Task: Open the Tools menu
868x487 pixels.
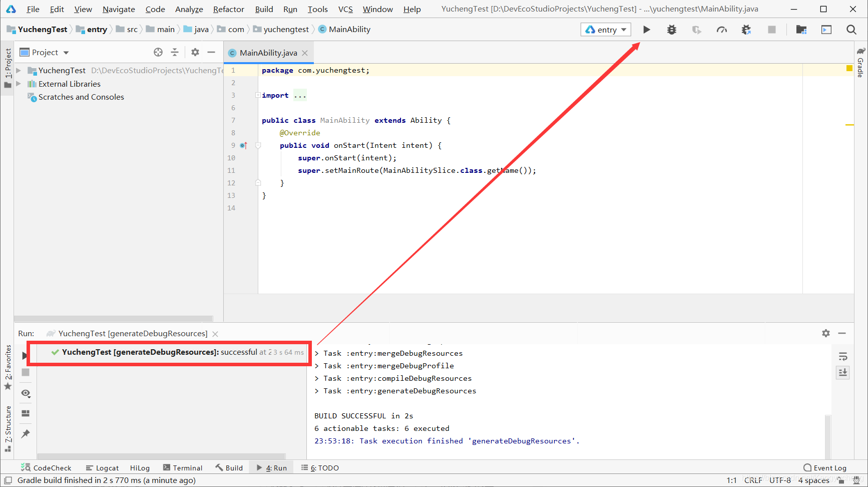Action: click(317, 9)
